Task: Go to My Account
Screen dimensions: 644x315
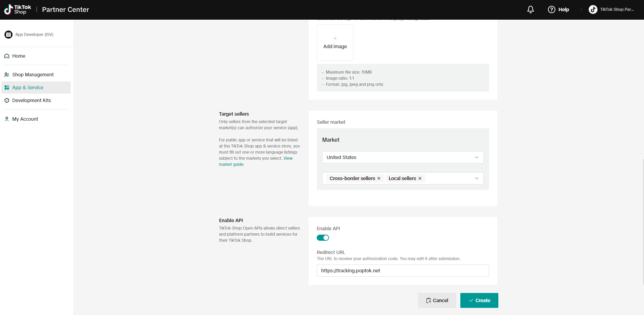Action: click(x=25, y=119)
